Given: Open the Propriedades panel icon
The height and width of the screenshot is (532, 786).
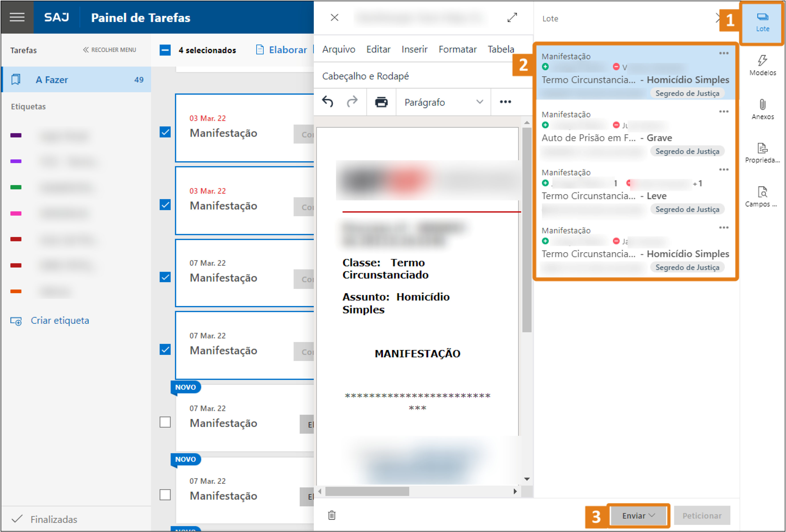Looking at the screenshot, I should (x=762, y=153).
